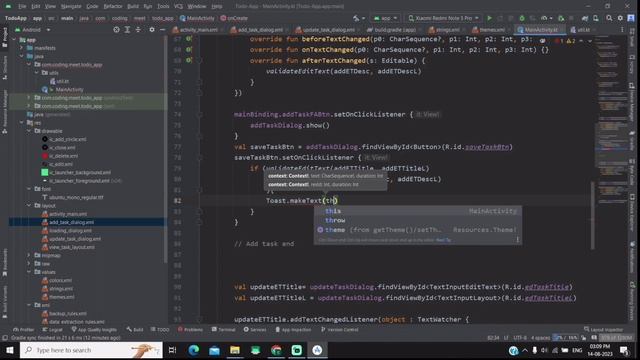Click the Make Project hammer icon
The width and height of the screenshot is (640, 360).
coord(356,18)
